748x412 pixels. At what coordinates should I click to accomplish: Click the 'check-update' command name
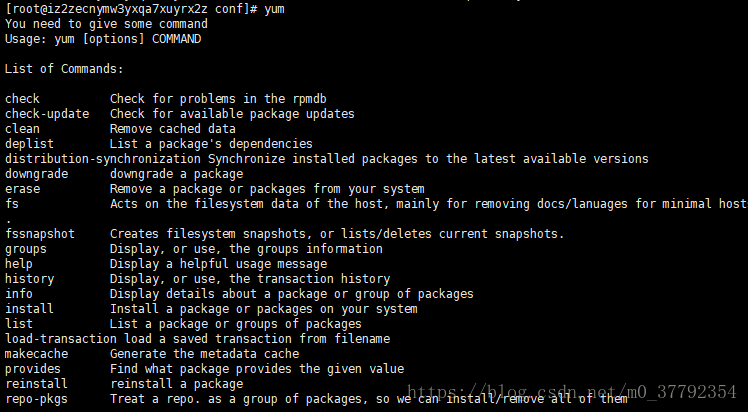tap(47, 114)
